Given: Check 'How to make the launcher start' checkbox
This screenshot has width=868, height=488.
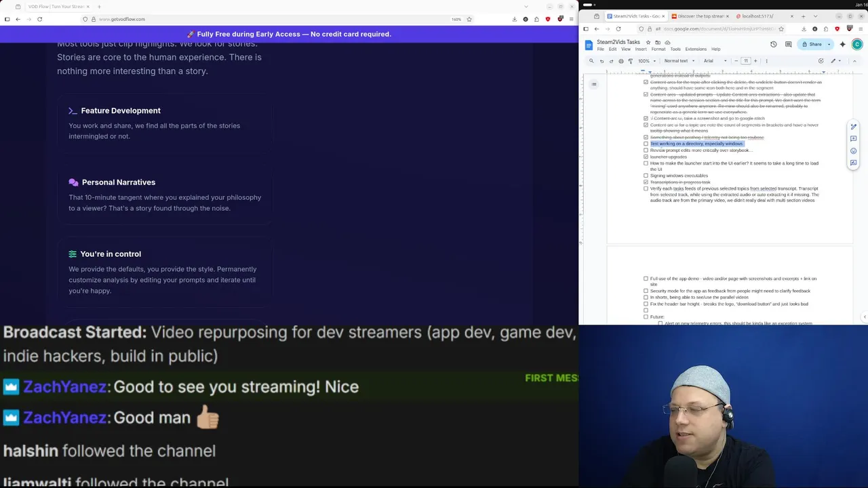Looking at the screenshot, I should pyautogui.click(x=646, y=163).
